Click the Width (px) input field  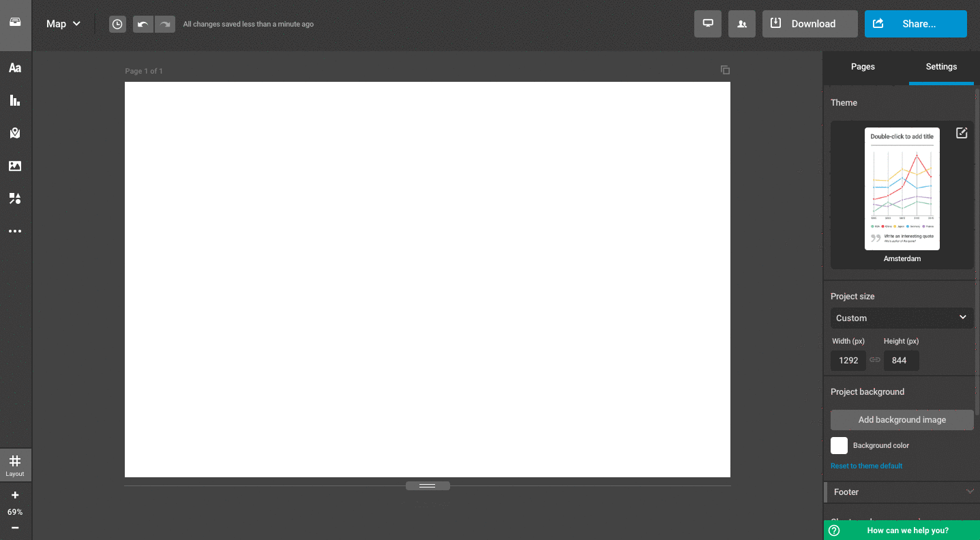pyautogui.click(x=848, y=360)
